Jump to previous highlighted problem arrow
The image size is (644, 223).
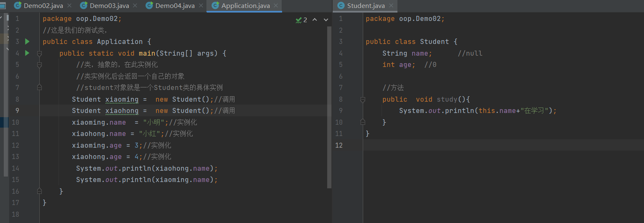[315, 20]
